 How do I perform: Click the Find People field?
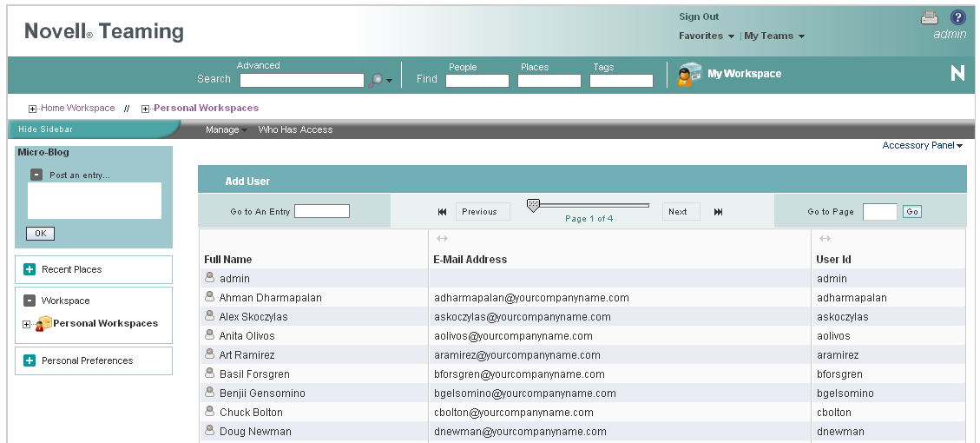(x=477, y=81)
